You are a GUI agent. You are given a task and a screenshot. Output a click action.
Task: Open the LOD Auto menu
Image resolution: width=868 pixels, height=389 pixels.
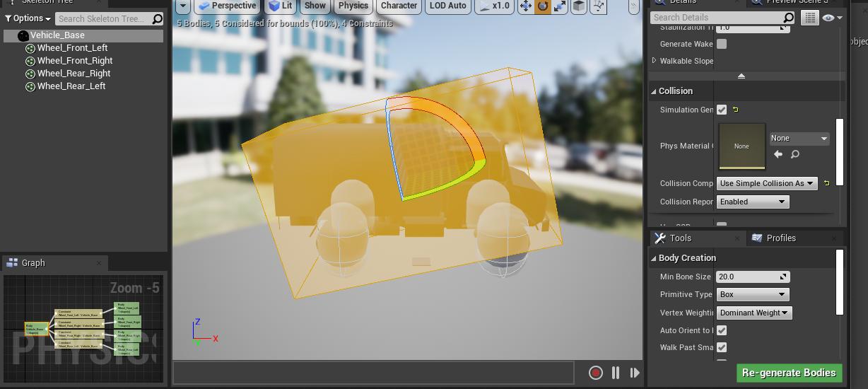point(448,6)
